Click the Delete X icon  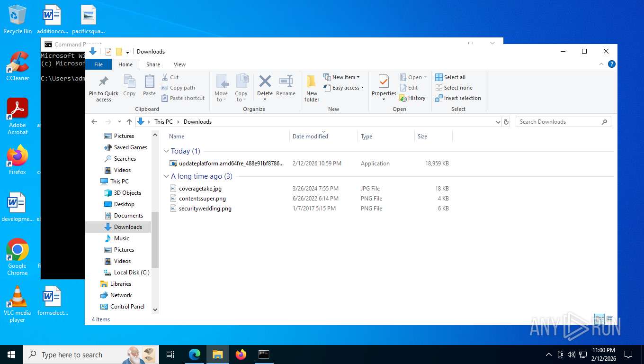click(x=265, y=82)
